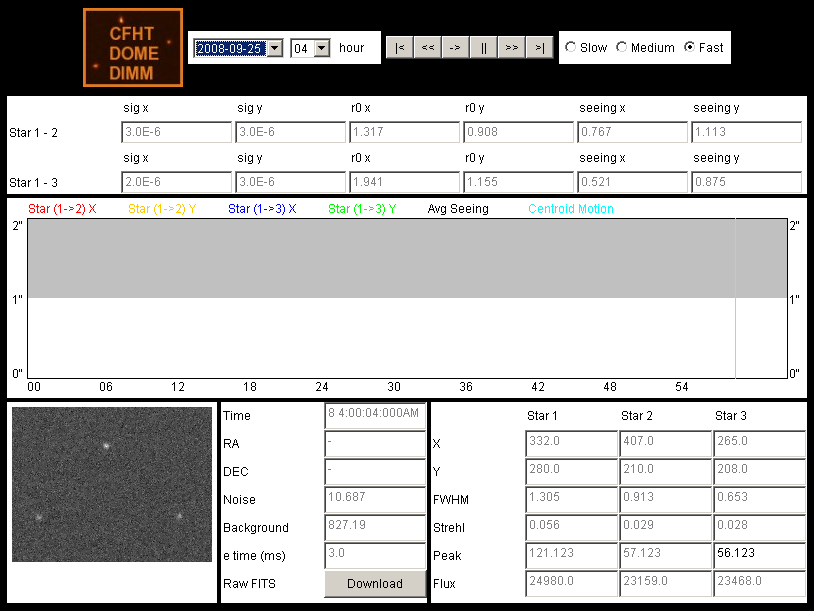Screen dimensions: 814x611
Task: Click the star field image thumbnail
Action: pyautogui.click(x=112, y=484)
